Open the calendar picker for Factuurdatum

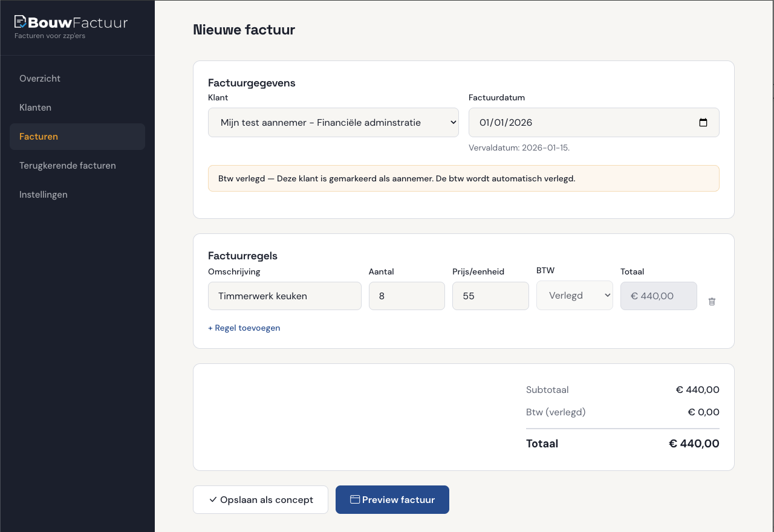pyautogui.click(x=703, y=123)
